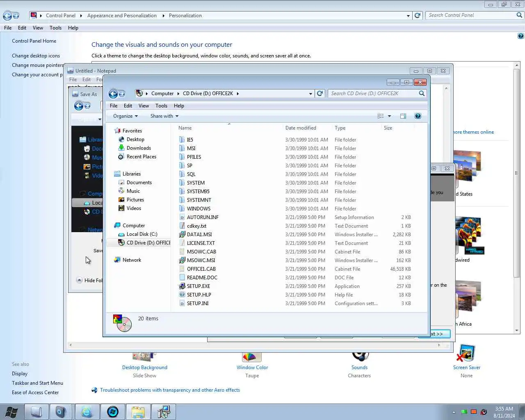Select the WINDOWS folder

tap(199, 209)
